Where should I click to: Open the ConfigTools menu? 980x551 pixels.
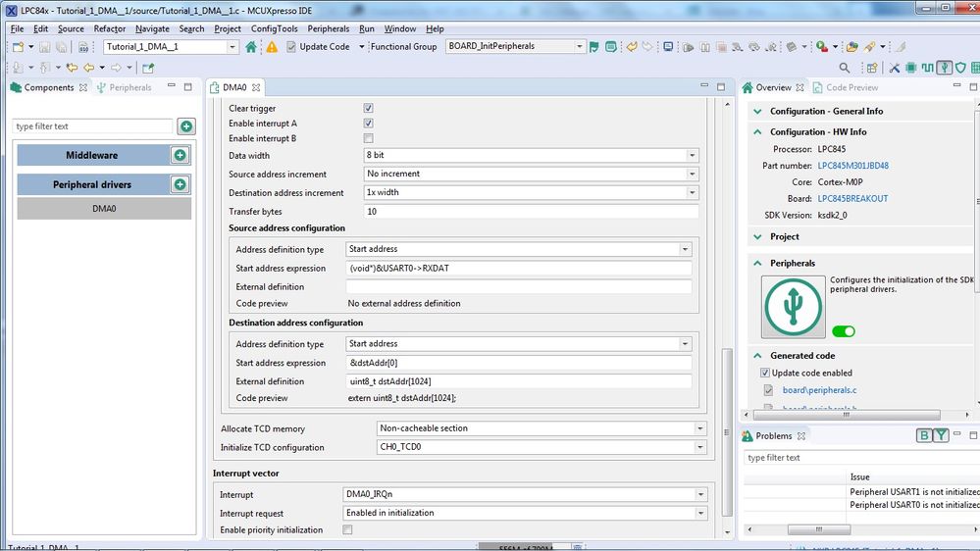click(x=275, y=28)
